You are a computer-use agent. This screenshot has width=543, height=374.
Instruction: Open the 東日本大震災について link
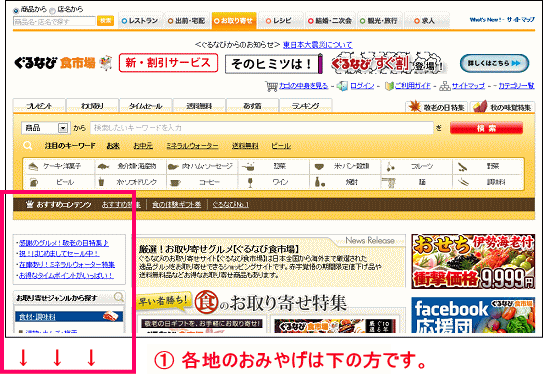318,45
